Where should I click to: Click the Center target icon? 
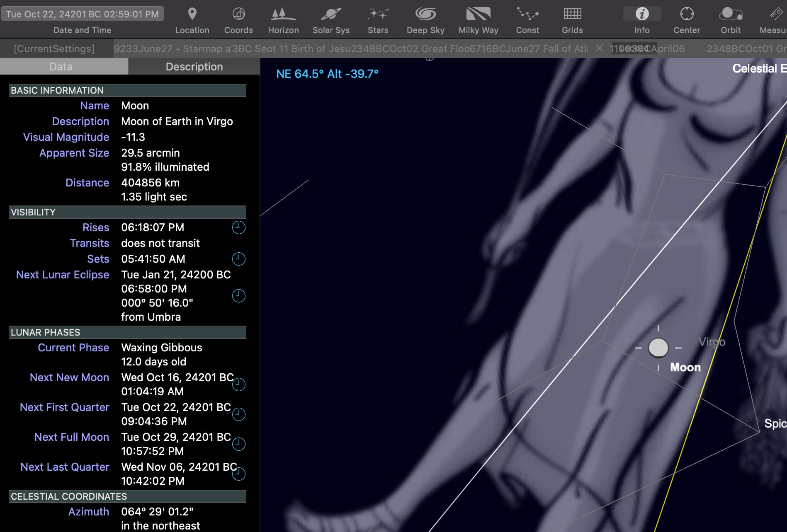click(687, 14)
